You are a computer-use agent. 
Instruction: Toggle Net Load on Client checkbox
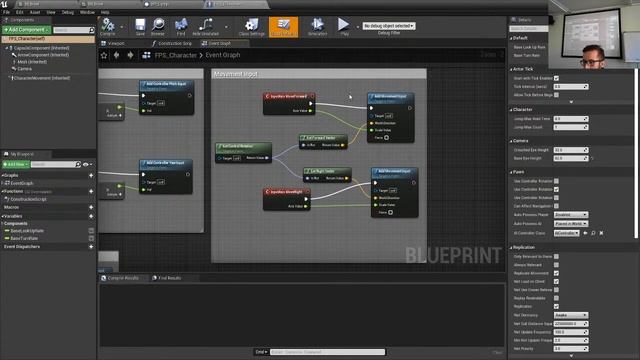tap(556, 282)
